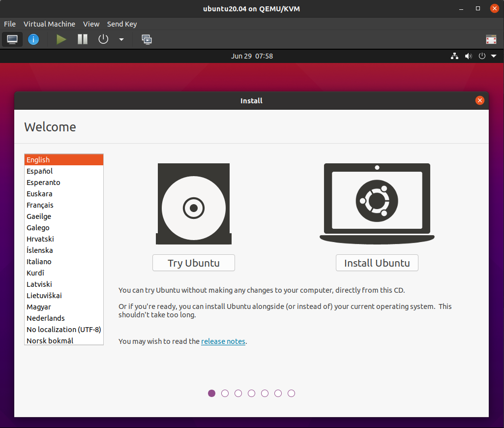Switch to fullscreen view
The height and width of the screenshot is (428, 504).
491,39
